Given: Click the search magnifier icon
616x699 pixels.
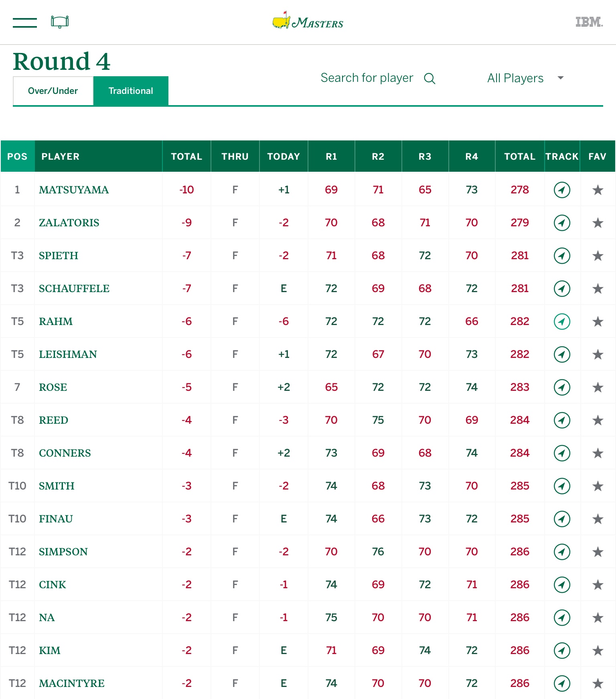Looking at the screenshot, I should pyautogui.click(x=430, y=79).
